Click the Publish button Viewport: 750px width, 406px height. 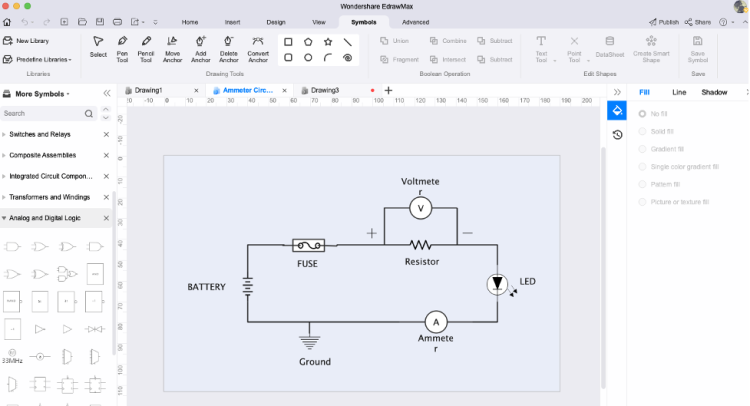[x=664, y=21]
